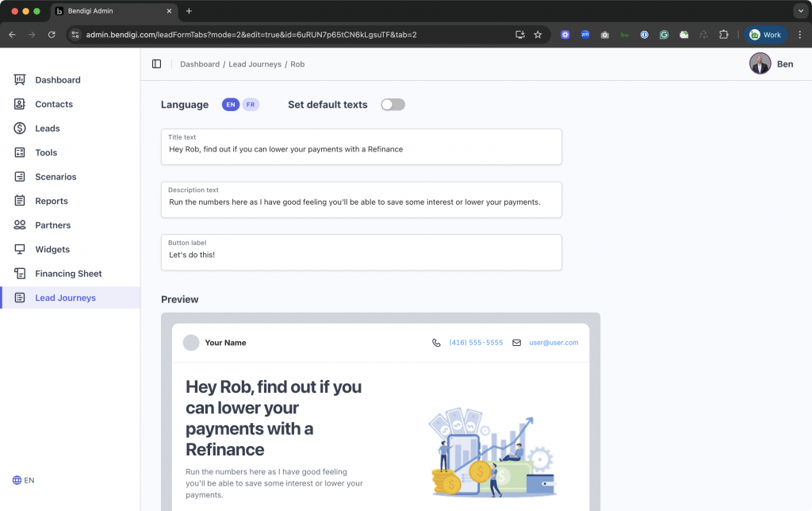812x511 pixels.
Task: Open Widgets using the monitor icon
Action: pyautogui.click(x=20, y=249)
